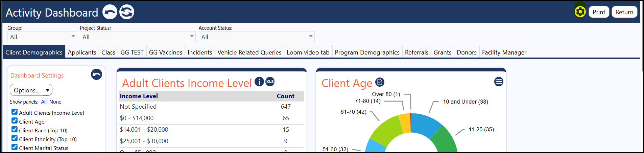Viewport: 644px width, 153px height.
Task: Click the Over 80 (1) chart label
Action: 386,94
